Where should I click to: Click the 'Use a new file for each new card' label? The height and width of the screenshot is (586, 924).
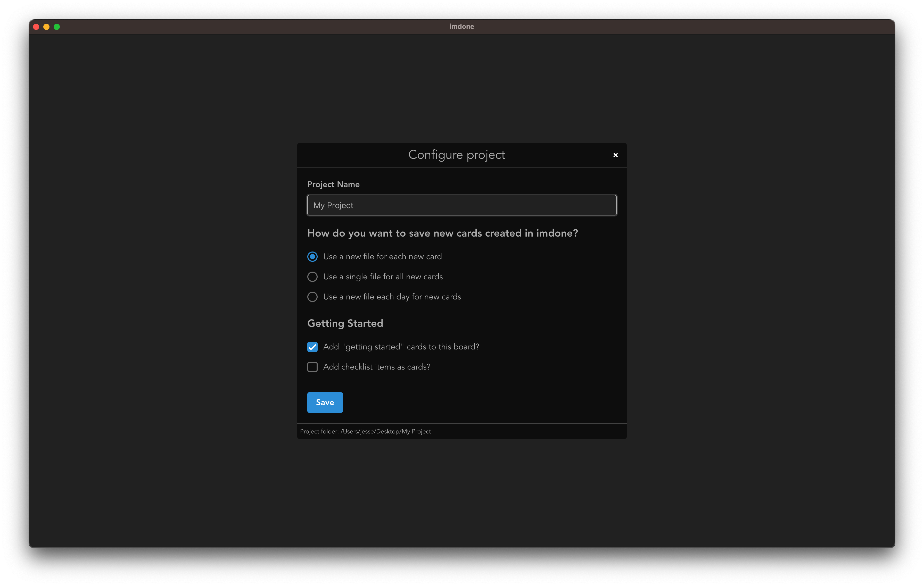382,257
